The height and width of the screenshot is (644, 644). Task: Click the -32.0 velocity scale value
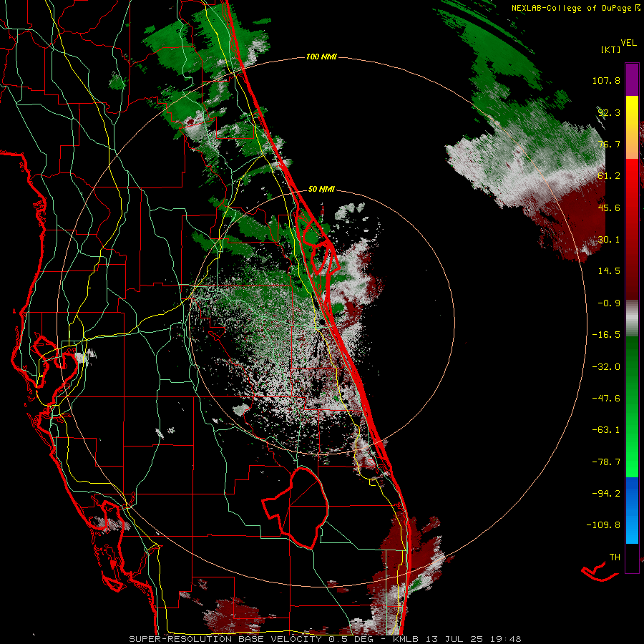pyautogui.click(x=606, y=367)
